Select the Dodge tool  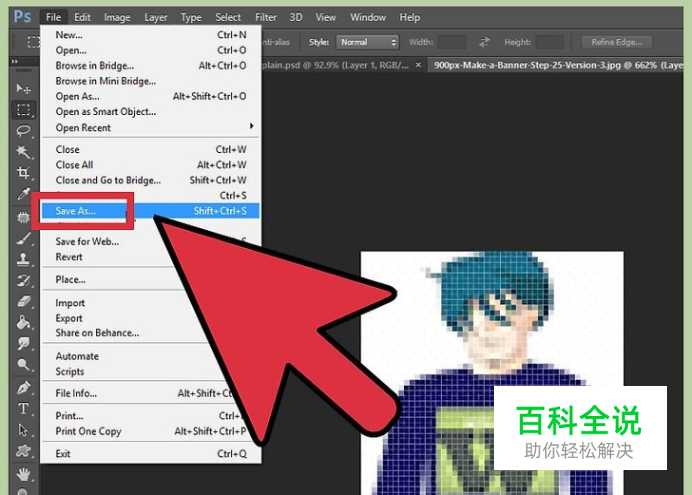point(23,364)
